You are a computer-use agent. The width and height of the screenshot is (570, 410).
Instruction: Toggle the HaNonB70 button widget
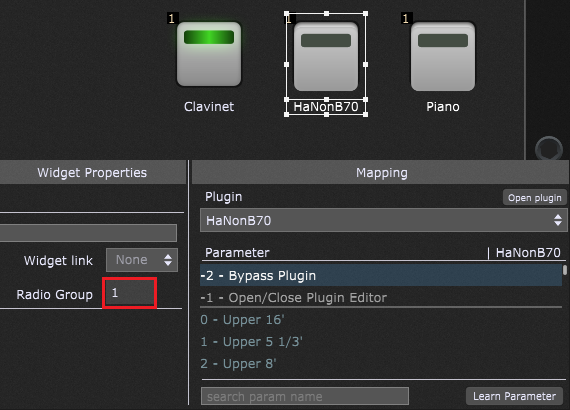click(326, 56)
